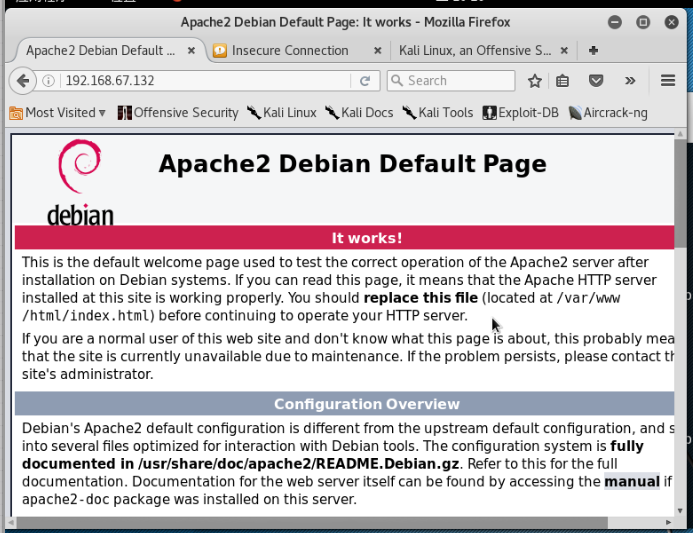
Task: Open Kali Linux bookmark
Action: point(282,113)
